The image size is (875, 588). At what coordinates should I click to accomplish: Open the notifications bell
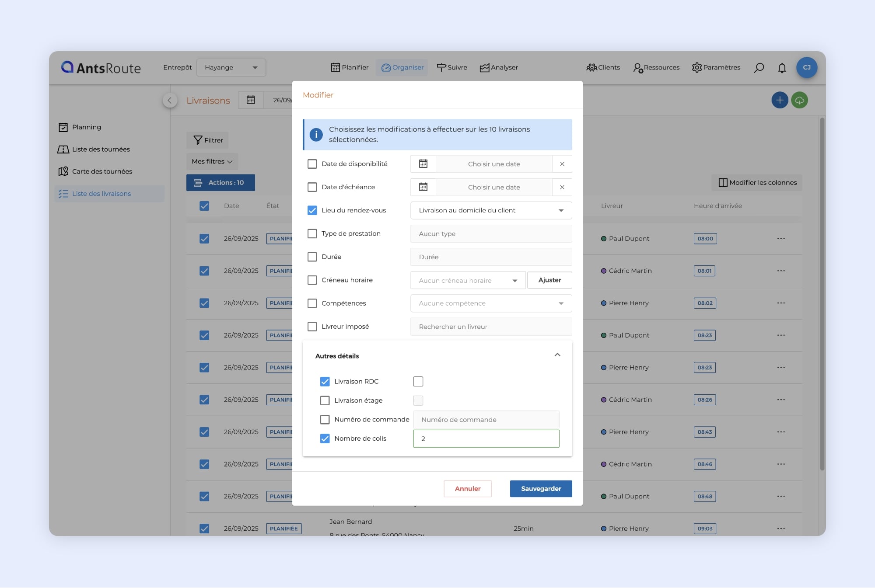click(x=782, y=68)
